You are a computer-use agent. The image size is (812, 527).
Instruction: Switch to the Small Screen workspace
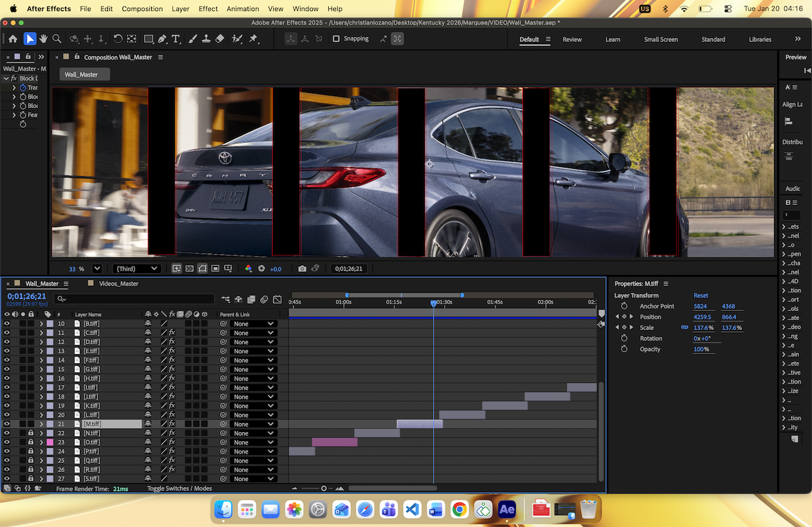pyautogui.click(x=661, y=39)
